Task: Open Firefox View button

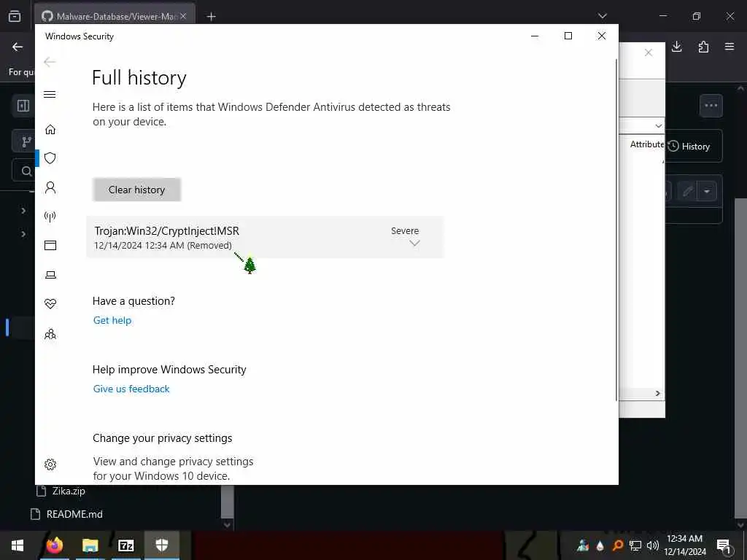Action: tap(15, 16)
